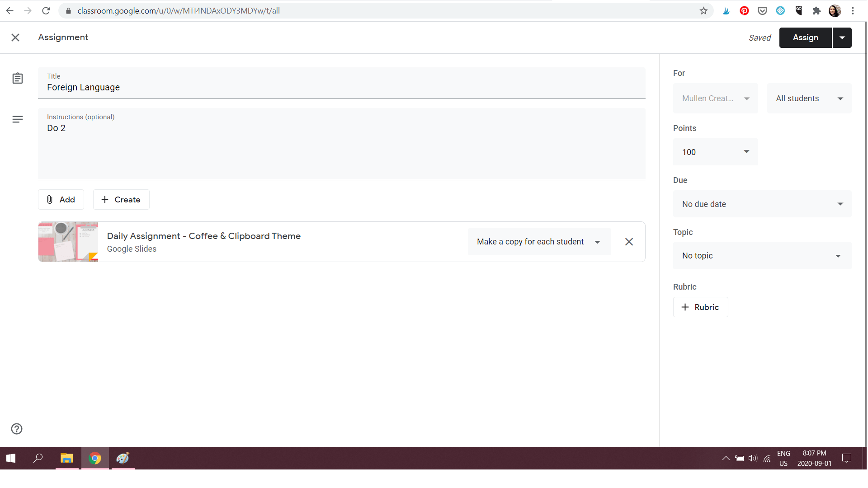Open Paint from the Windows taskbar
This screenshot has width=868, height=488.
(x=123, y=458)
